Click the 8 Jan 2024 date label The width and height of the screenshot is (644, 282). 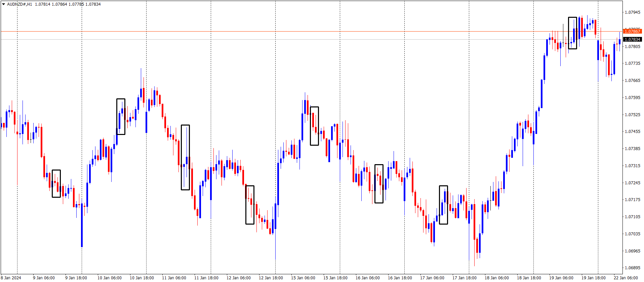[x=11, y=278]
